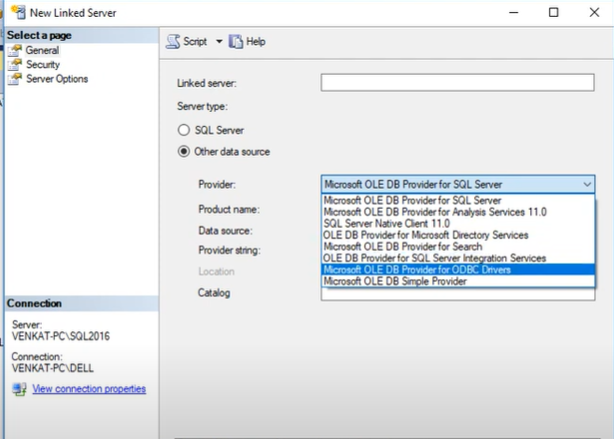Click the VENKAT-PC\DELL connection text
Screen dimensions: 614x439
point(52,368)
